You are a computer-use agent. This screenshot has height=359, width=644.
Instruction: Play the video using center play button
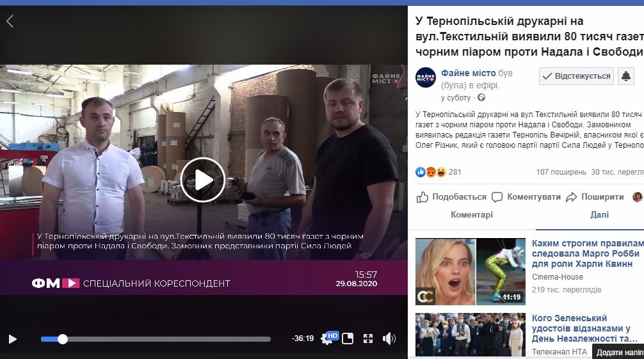coord(203,180)
